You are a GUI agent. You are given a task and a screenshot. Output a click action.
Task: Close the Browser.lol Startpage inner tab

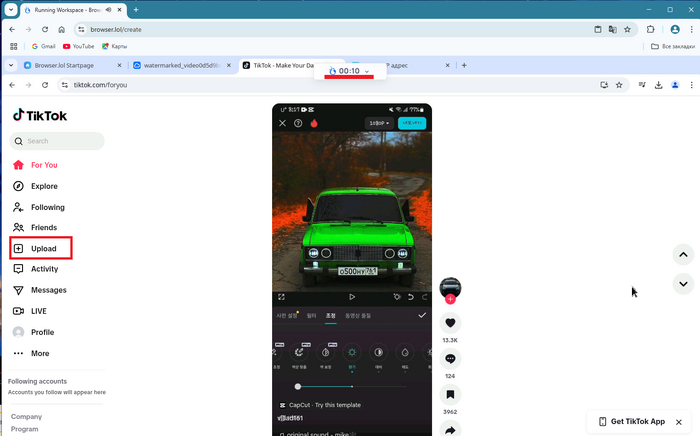click(x=119, y=65)
